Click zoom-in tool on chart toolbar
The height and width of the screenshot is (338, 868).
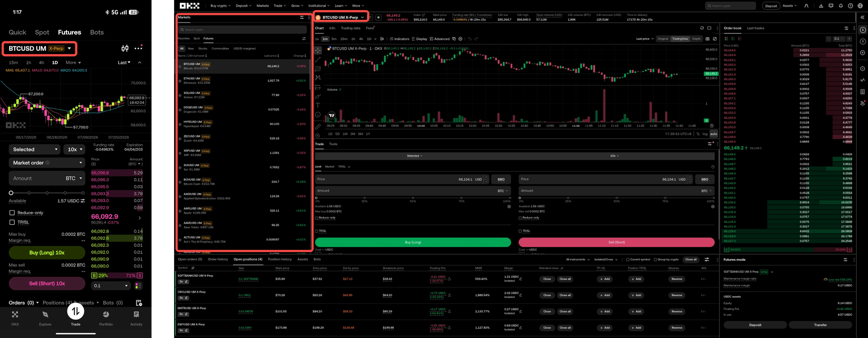point(318,135)
